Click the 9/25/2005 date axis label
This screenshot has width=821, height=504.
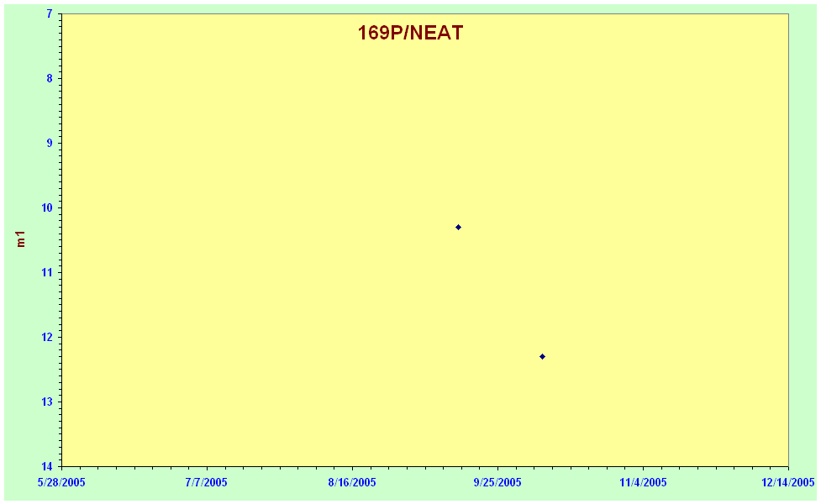(x=497, y=482)
